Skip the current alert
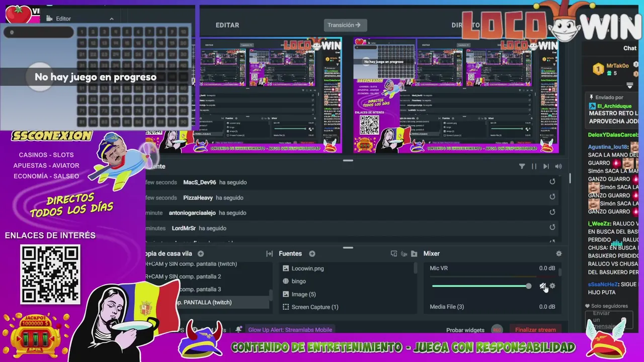 coord(546,166)
